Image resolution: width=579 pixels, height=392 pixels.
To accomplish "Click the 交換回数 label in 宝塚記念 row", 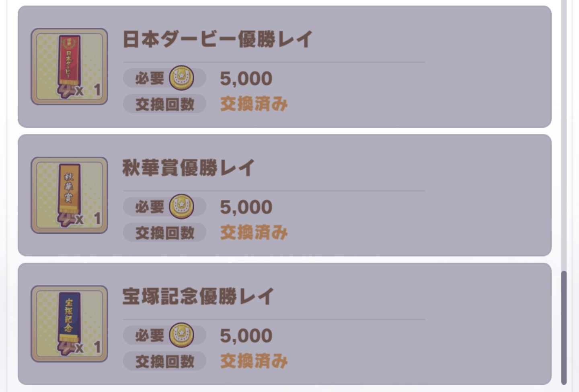I will point(165,361).
